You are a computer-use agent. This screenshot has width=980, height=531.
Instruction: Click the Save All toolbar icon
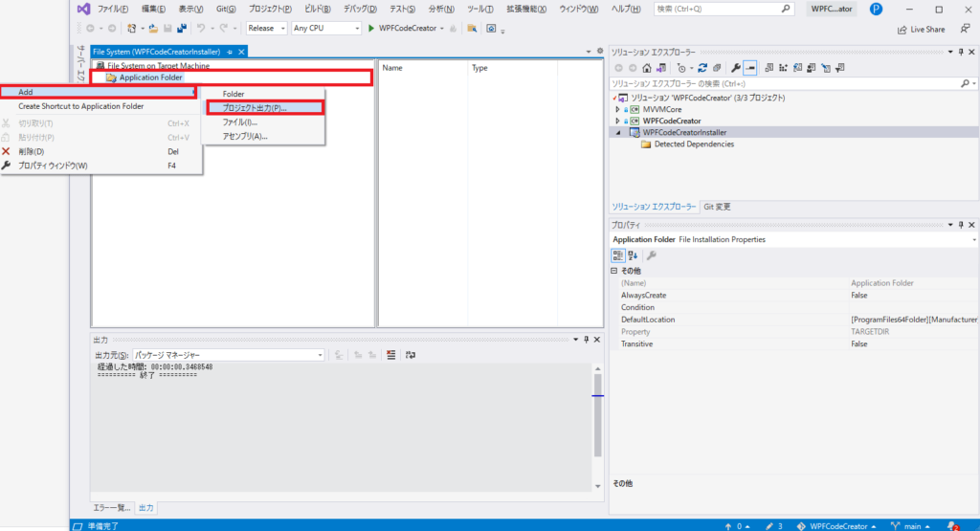182,28
